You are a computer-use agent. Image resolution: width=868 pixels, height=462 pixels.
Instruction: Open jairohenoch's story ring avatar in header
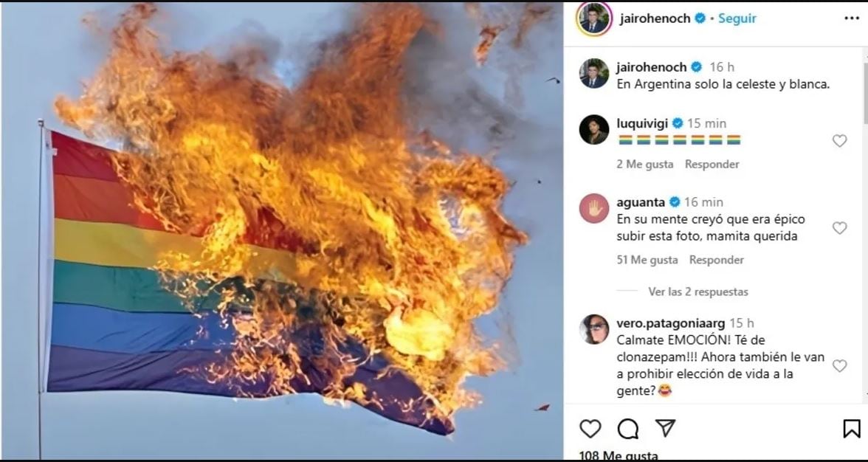(594, 18)
